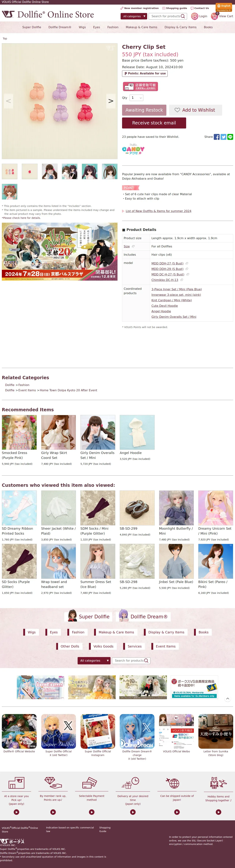
Task: Show previous product image arrow
Action: [8, 101]
